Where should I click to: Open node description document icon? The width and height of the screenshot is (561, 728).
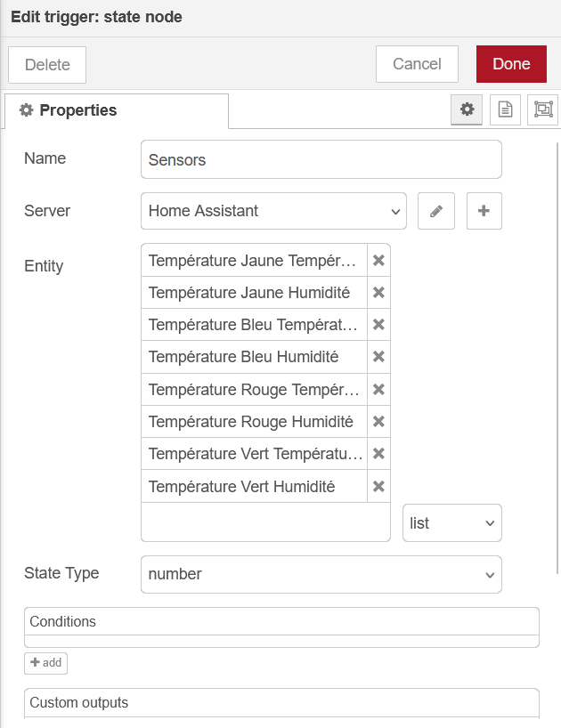pos(505,109)
